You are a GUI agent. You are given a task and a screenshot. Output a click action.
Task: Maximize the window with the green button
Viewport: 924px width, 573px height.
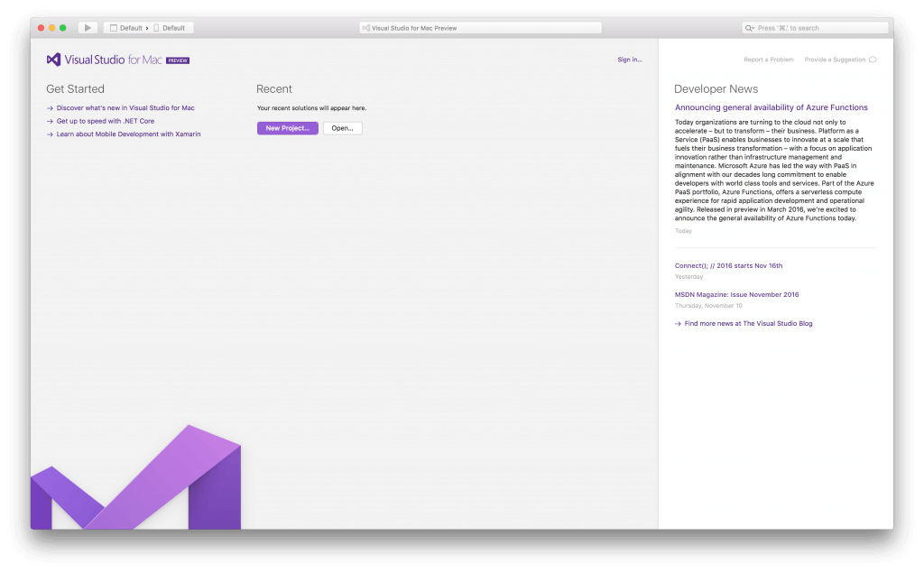63,28
